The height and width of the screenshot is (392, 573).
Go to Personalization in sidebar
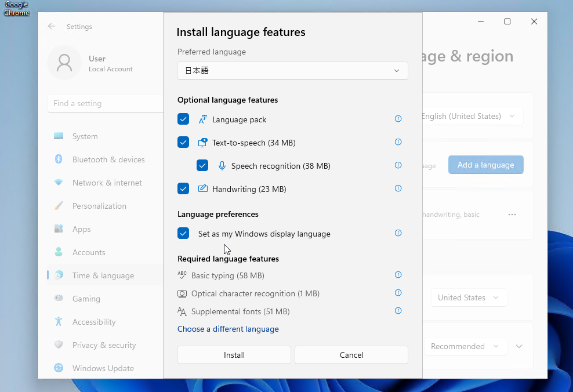pos(99,206)
